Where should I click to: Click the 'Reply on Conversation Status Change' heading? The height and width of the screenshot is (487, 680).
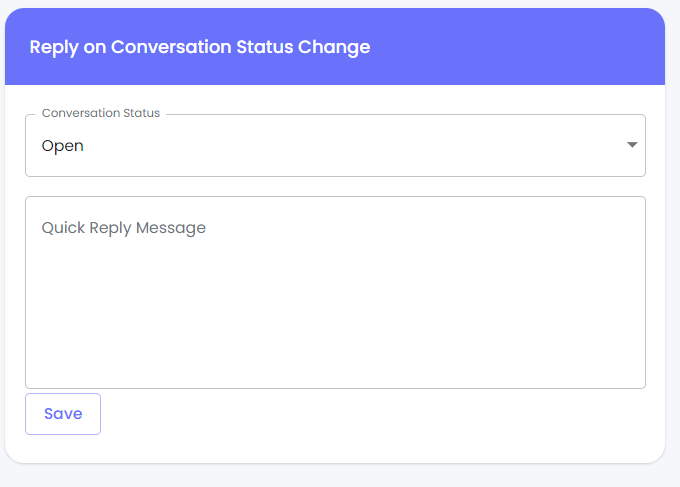pyautogui.click(x=200, y=47)
